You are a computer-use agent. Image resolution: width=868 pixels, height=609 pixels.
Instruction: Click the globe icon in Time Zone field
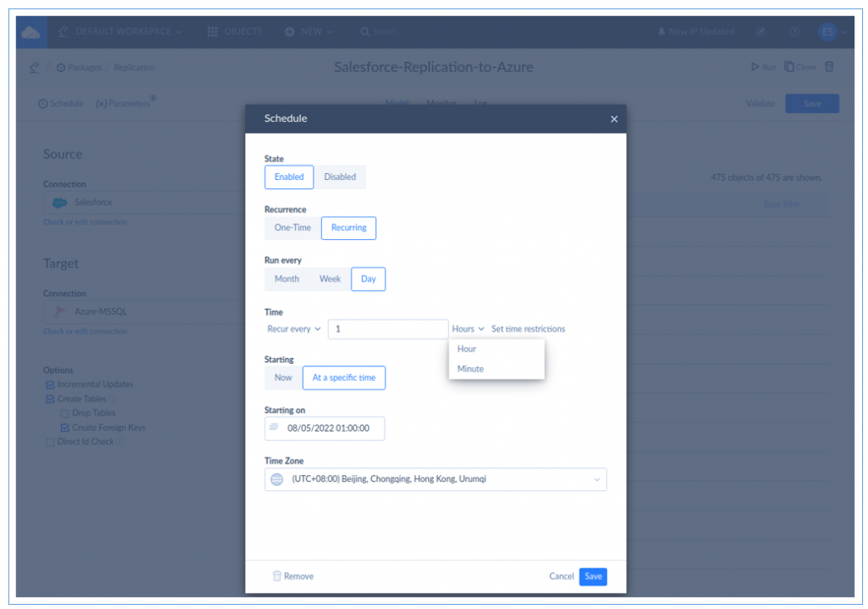point(277,479)
